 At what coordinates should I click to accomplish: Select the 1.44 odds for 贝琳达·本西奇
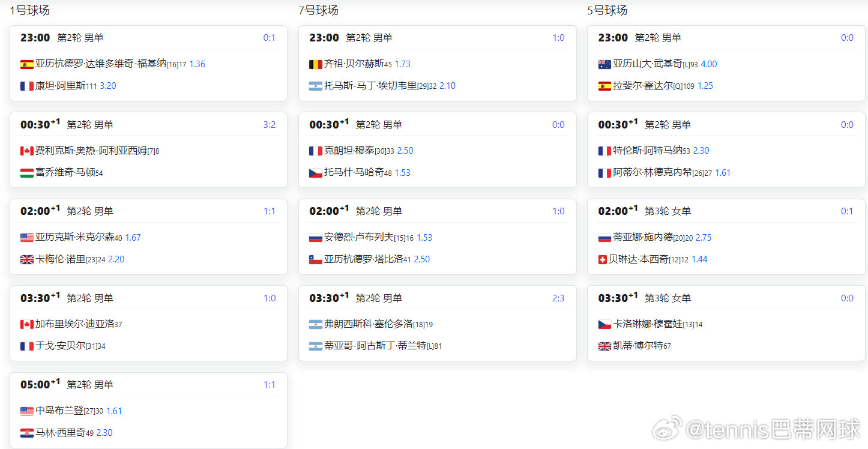click(700, 259)
